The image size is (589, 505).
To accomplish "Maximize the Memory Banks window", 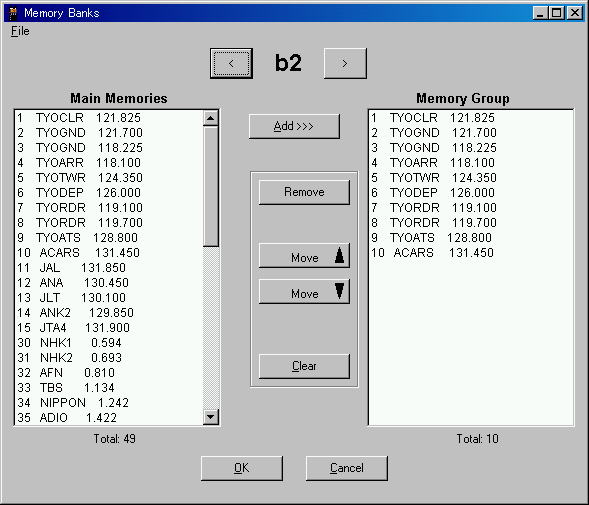I will point(556,13).
